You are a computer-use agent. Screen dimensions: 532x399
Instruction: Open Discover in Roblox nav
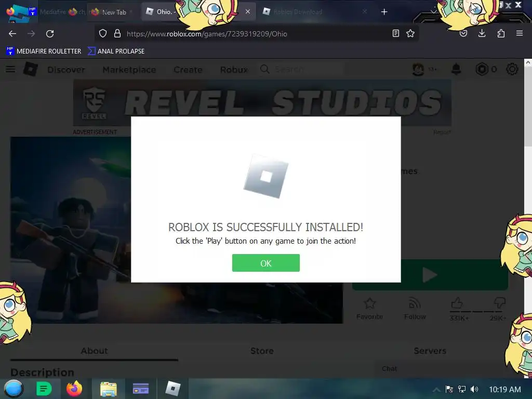pos(66,70)
